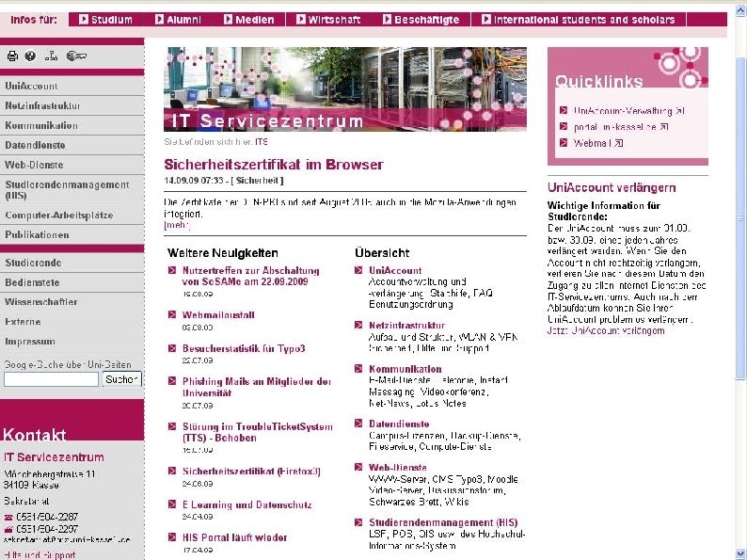
Task: Click the arrow icon beside International students
Action: 486,19
